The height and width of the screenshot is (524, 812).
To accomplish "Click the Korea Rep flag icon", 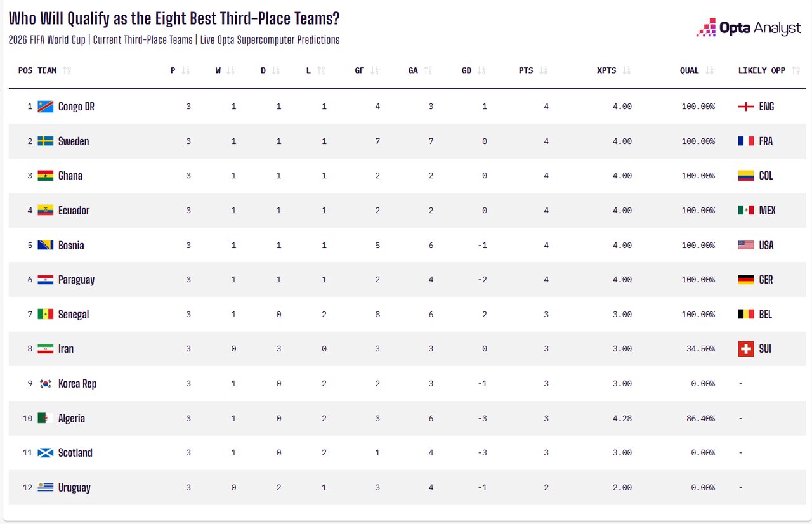I will 45,383.
